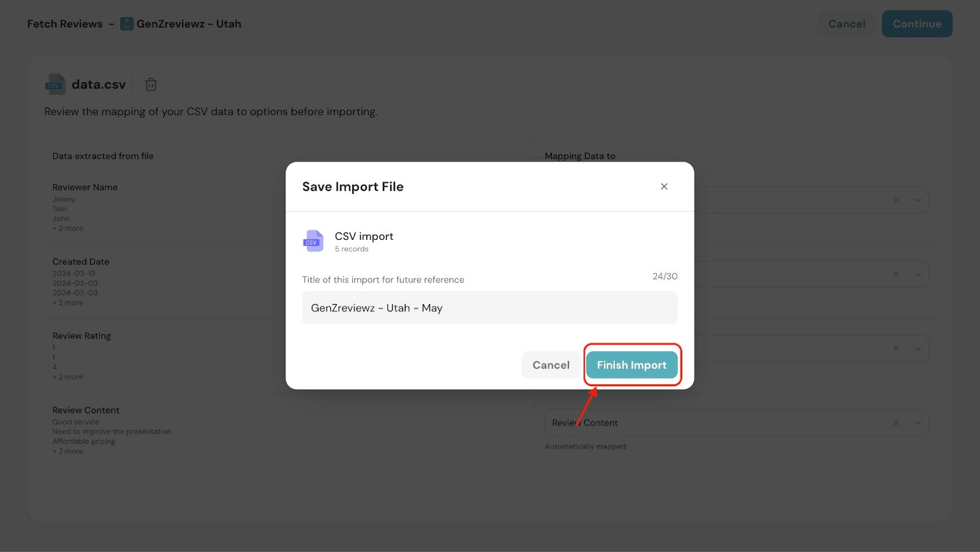Screen dimensions: 980x552
Task: Cancel the Save Import File dialog
Action: pos(551,365)
